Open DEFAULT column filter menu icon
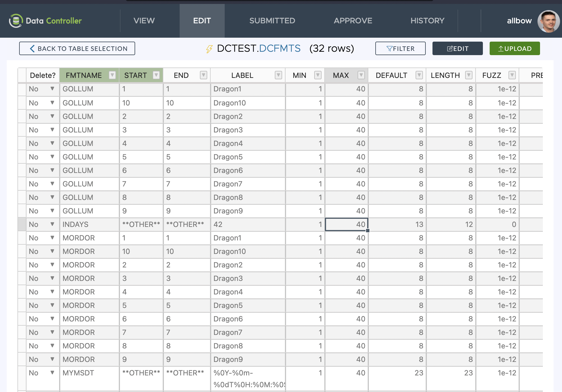562x392 pixels. point(419,75)
